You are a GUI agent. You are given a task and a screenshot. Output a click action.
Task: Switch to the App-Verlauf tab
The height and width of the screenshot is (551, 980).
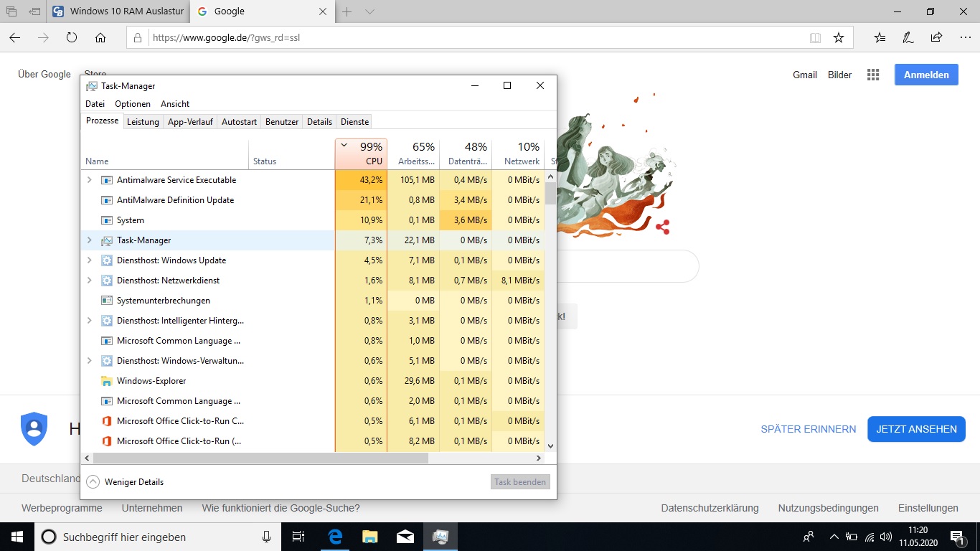click(190, 122)
